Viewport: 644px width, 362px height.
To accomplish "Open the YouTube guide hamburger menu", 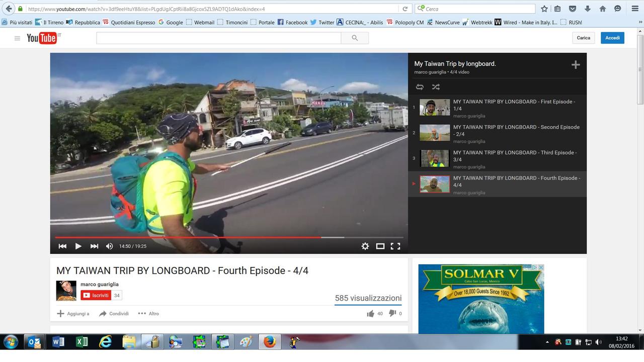I will click(17, 38).
